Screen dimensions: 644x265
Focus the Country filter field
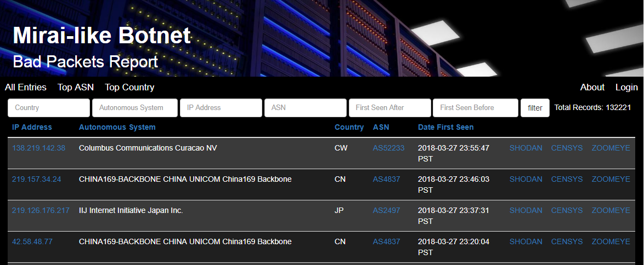click(x=48, y=108)
